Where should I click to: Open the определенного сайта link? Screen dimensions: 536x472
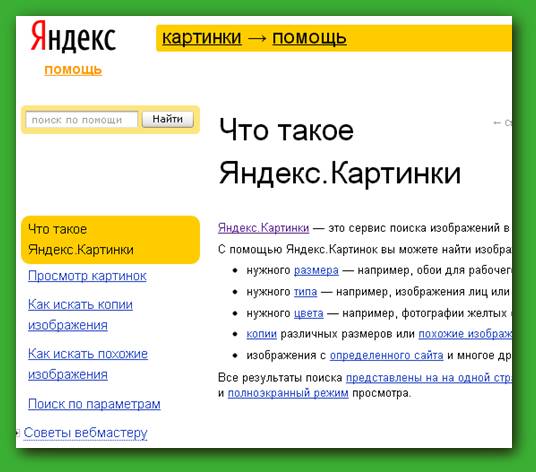click(x=387, y=355)
